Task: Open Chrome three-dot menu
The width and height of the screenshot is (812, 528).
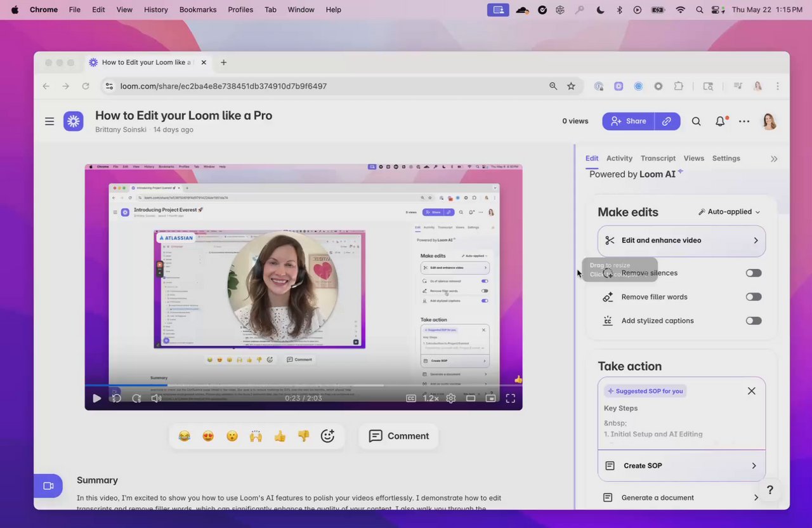Action: tap(778, 86)
